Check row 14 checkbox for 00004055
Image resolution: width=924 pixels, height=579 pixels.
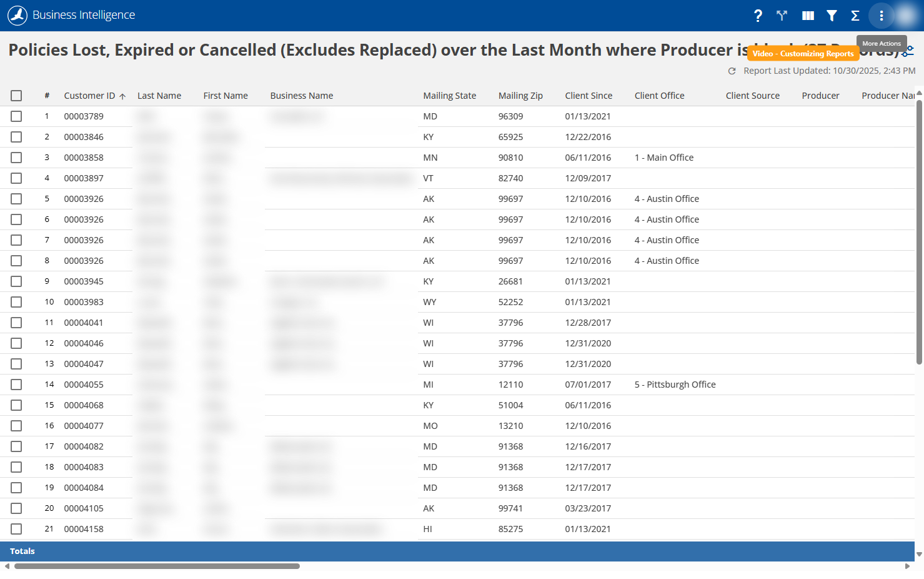pyautogui.click(x=16, y=385)
